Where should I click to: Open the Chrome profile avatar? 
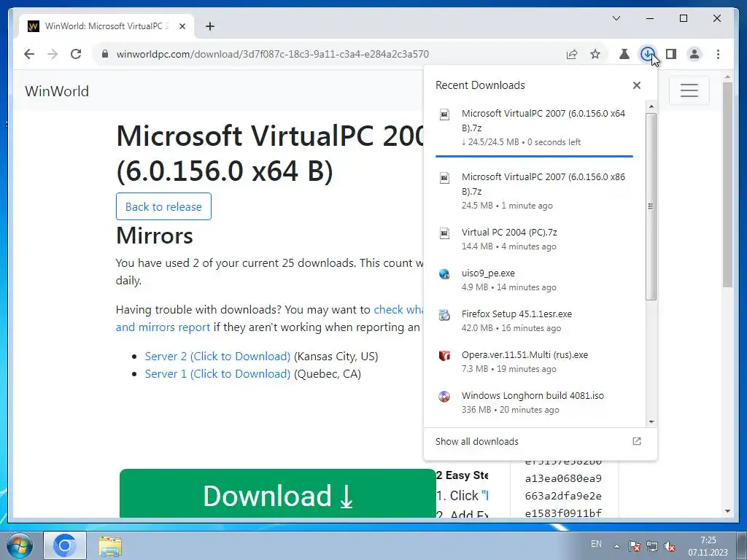(694, 54)
